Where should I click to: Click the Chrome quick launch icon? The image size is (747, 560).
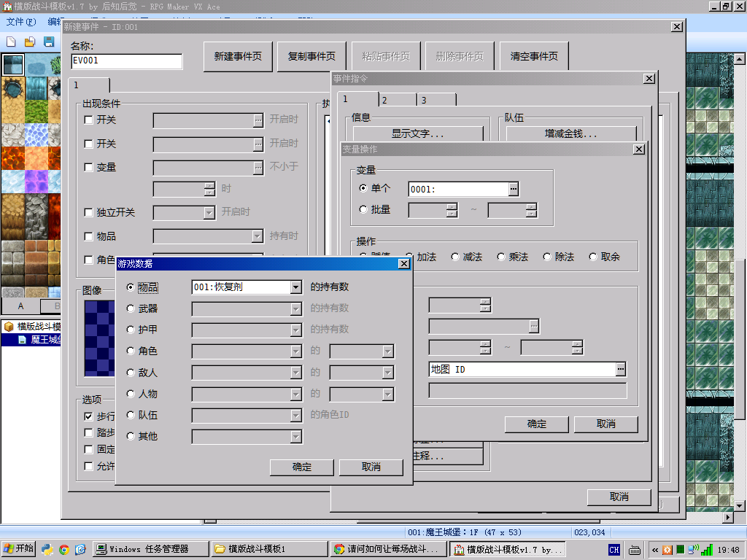point(64,550)
